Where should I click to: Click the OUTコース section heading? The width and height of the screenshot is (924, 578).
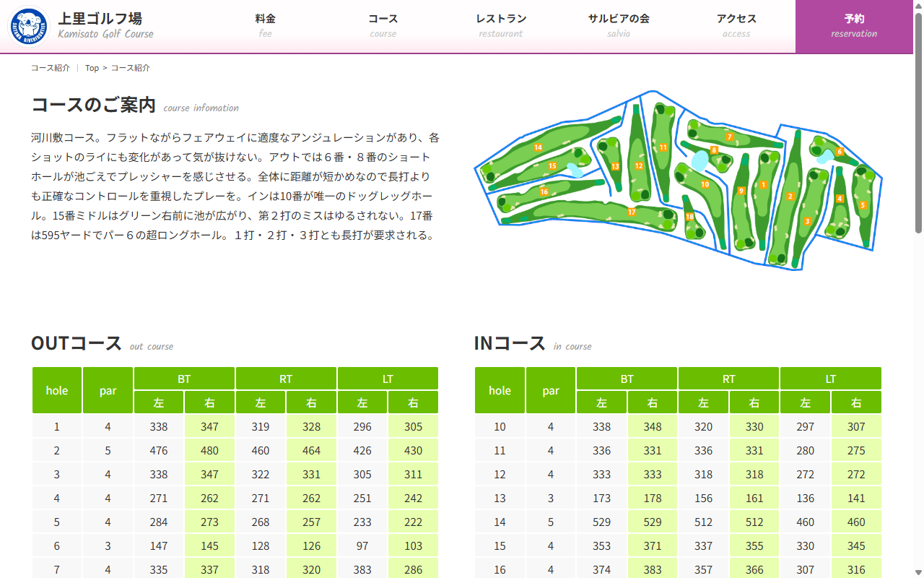[77, 343]
